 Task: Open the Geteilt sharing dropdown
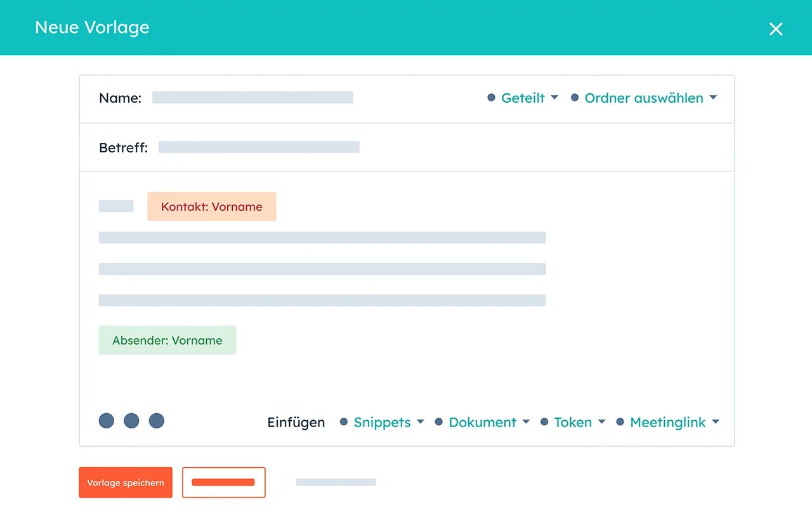tap(523, 98)
